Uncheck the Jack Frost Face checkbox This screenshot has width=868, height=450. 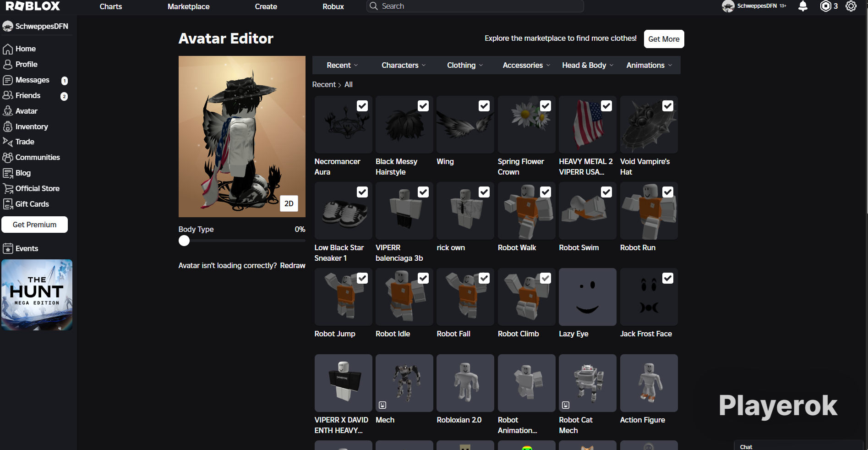(x=668, y=278)
